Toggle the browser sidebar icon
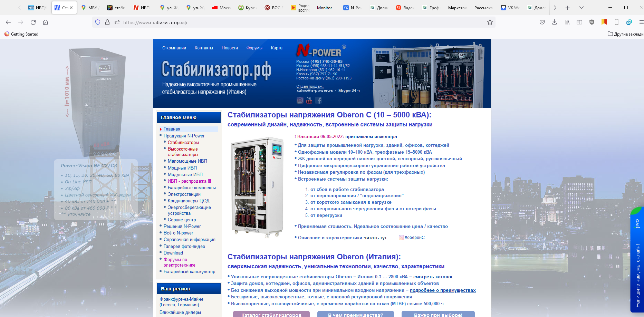The image size is (644, 317). [579, 22]
